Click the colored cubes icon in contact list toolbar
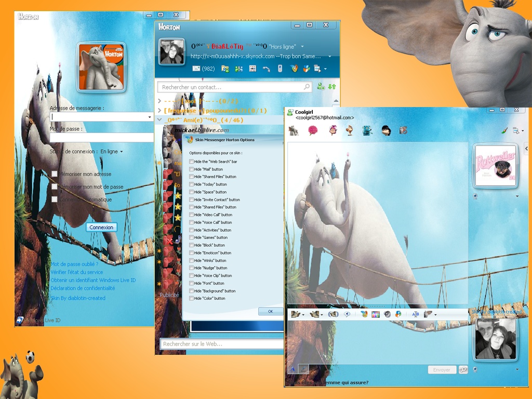Image resolution: width=532 pixels, height=399 pixels. pyautogui.click(x=307, y=69)
